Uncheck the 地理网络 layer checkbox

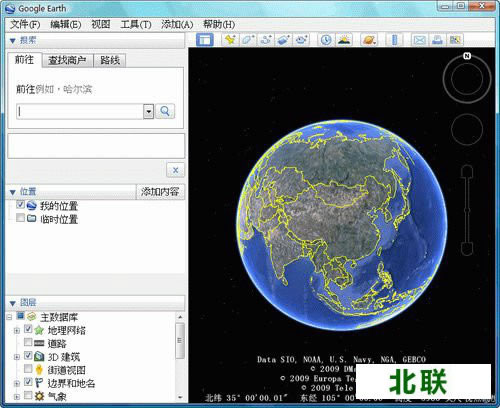click(x=28, y=329)
